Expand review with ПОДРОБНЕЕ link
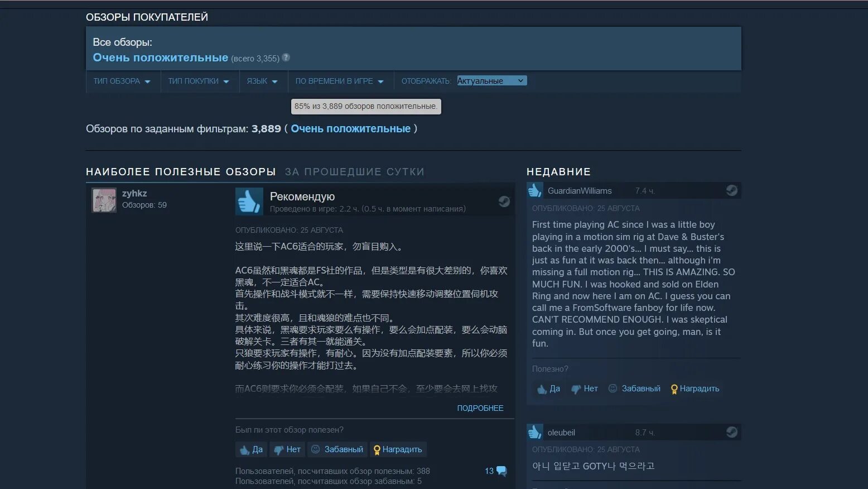The image size is (868, 489). pyautogui.click(x=480, y=408)
